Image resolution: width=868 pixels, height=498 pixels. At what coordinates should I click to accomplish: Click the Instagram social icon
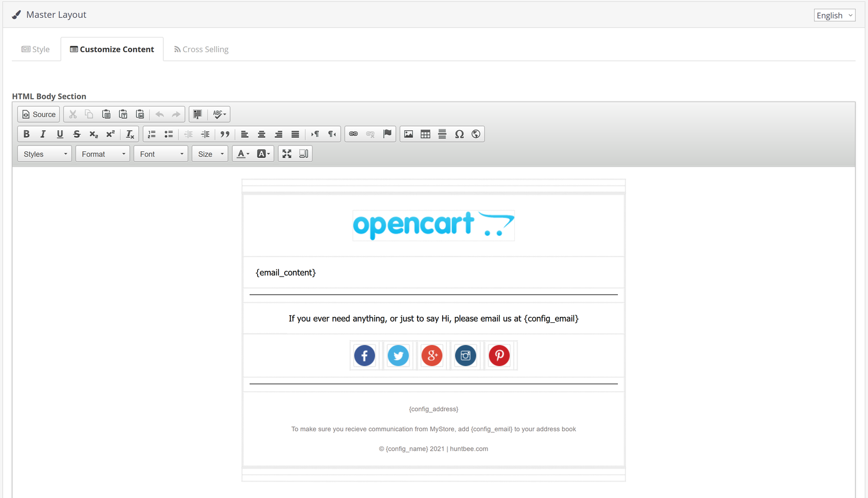coord(465,356)
